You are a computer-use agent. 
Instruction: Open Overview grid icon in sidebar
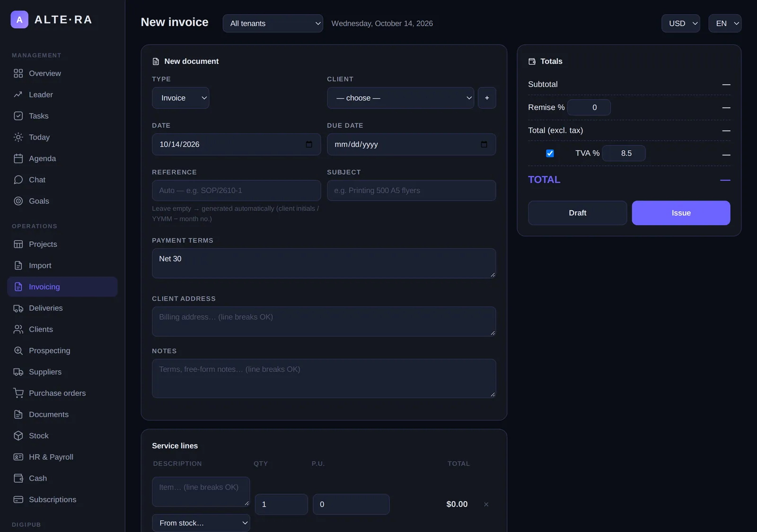18,73
